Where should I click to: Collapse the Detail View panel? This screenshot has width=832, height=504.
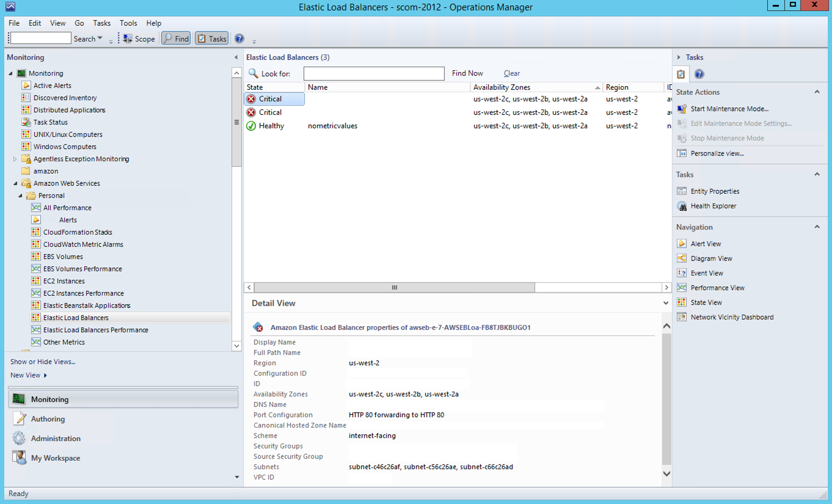[666, 303]
